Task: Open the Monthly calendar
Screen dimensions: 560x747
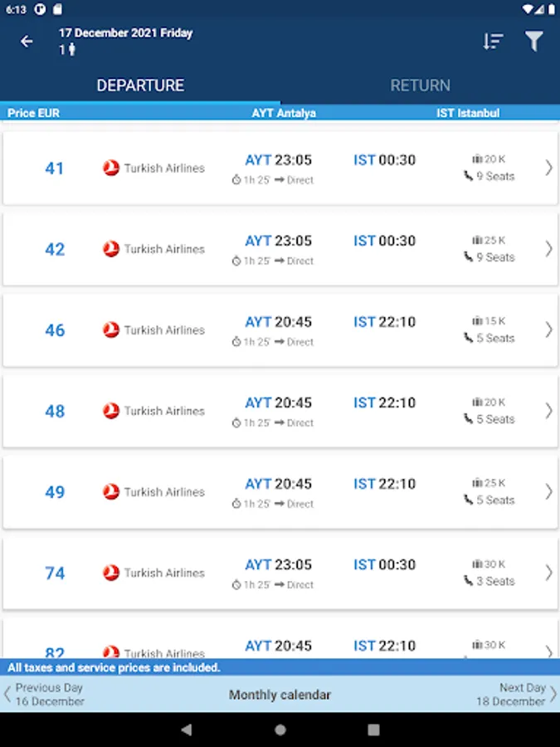Action: point(280,695)
